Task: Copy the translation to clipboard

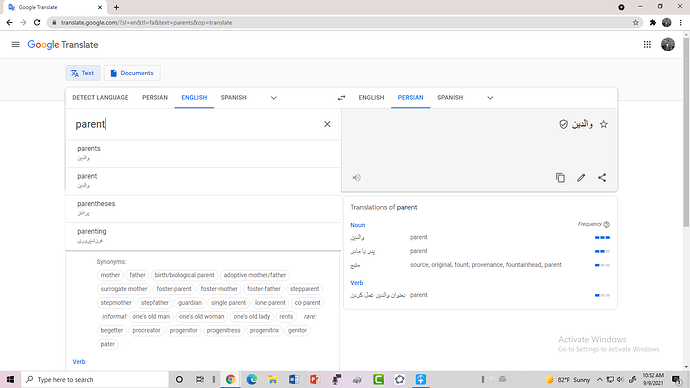Action: (x=560, y=178)
